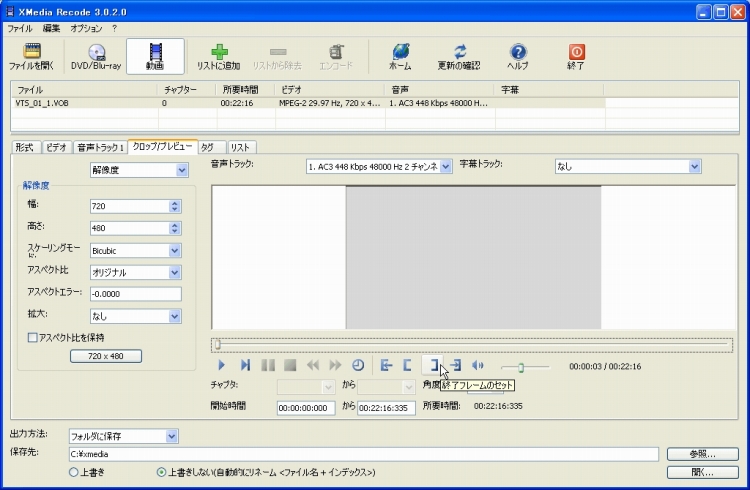Click the 720 x 480 button
750x490 pixels.
(106, 356)
